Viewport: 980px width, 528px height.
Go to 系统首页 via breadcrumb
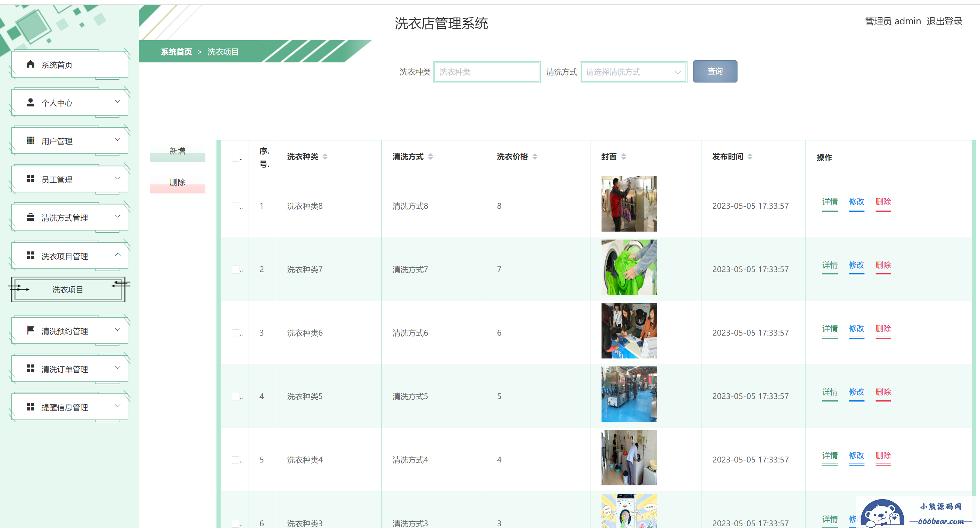[177, 52]
